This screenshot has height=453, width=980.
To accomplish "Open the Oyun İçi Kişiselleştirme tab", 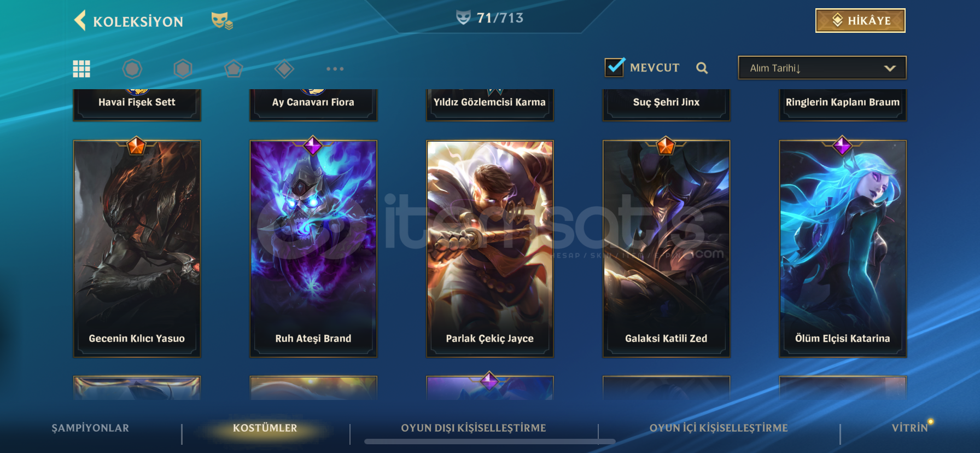I will click(719, 428).
